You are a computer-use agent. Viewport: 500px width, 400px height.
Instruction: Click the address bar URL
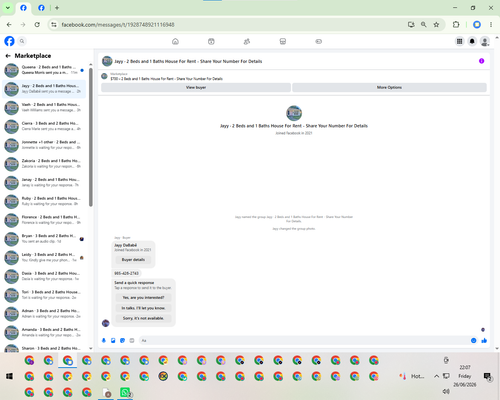coord(118,25)
